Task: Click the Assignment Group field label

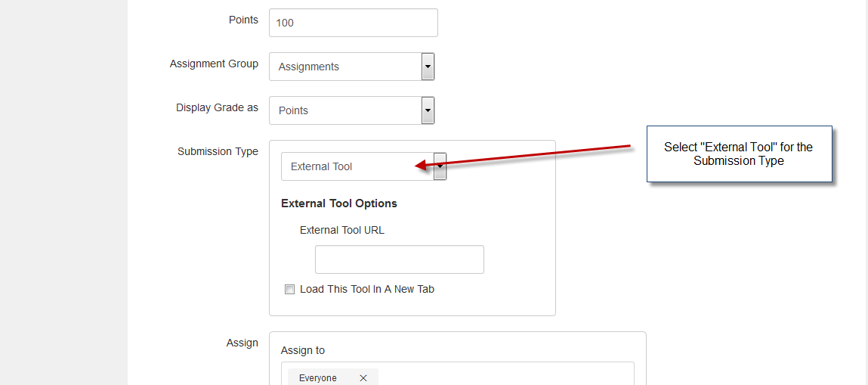Action: coord(214,64)
